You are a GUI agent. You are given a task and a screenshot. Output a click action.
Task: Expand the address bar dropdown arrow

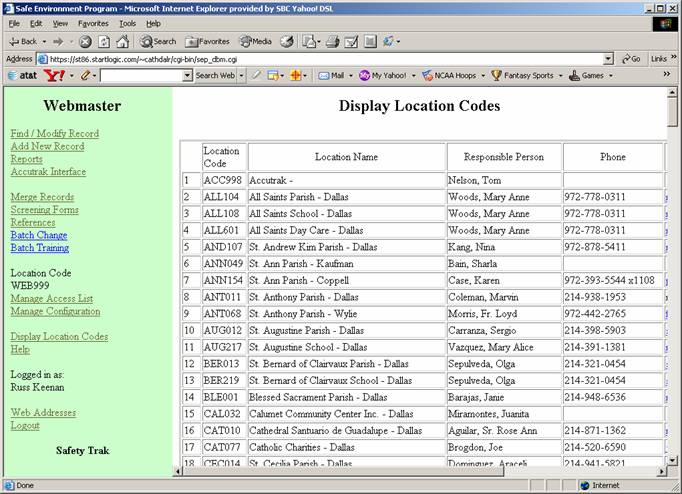608,59
